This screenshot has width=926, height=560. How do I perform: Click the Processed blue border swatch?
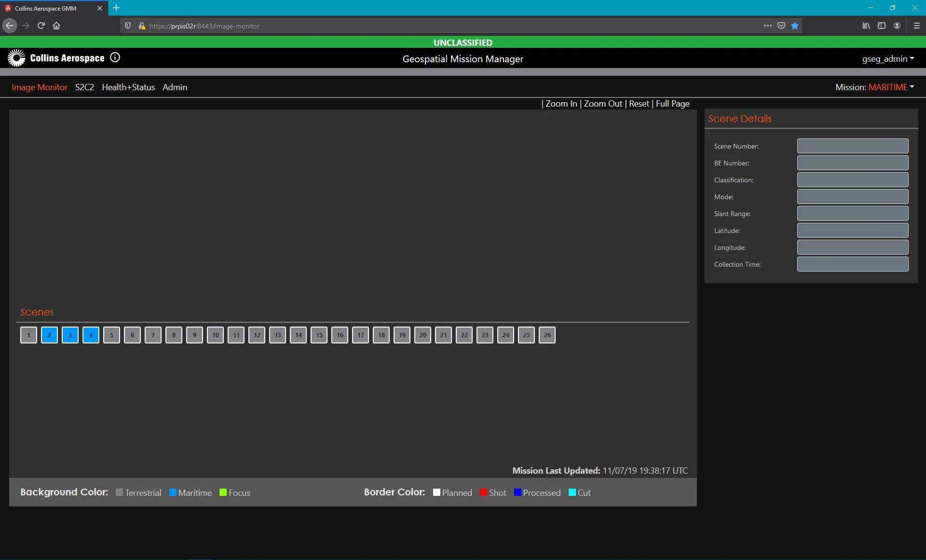click(517, 492)
